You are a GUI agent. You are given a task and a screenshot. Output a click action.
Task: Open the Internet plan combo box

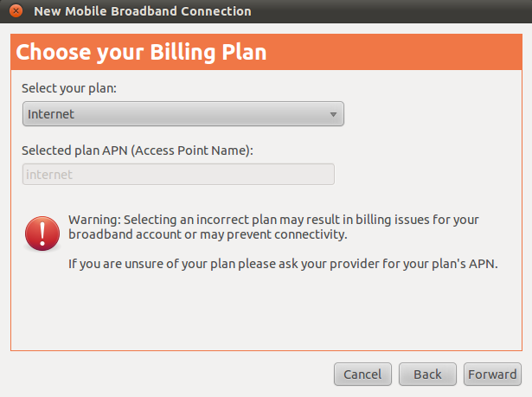[x=182, y=114]
